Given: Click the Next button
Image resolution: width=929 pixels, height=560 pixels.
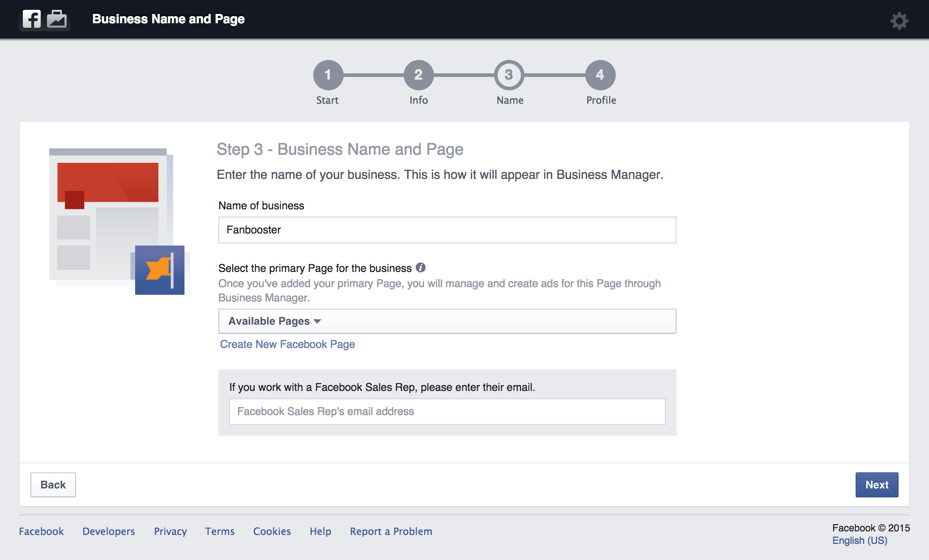Looking at the screenshot, I should [x=877, y=485].
